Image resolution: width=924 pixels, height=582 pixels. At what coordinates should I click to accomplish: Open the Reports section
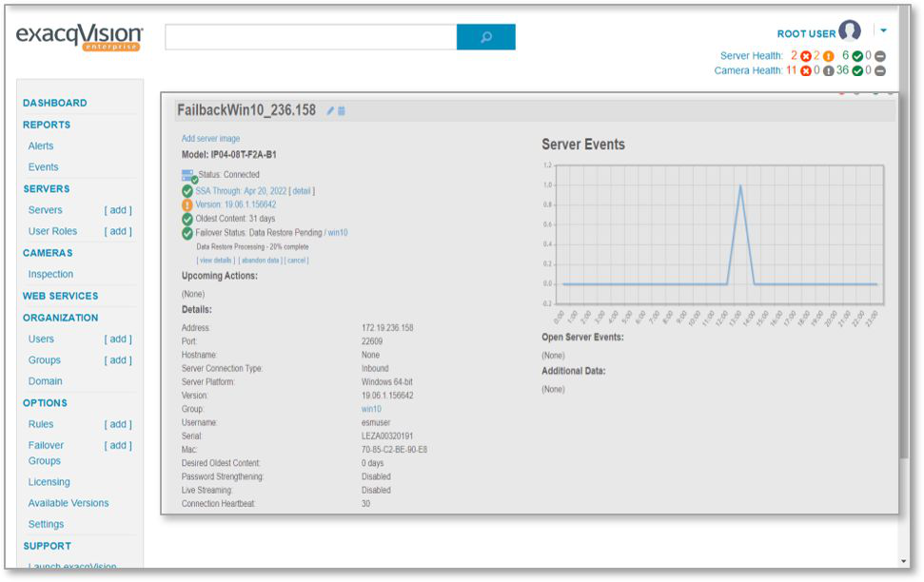coord(47,125)
